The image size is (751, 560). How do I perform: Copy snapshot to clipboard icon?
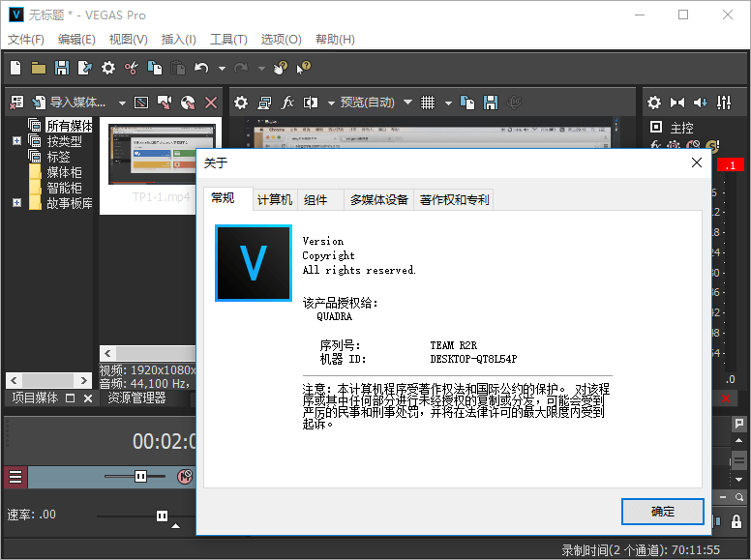467,102
